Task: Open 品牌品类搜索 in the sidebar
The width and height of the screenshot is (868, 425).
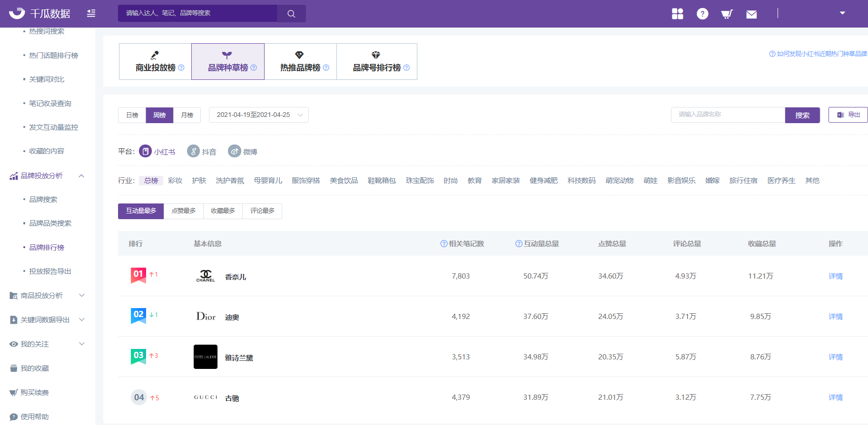Action: [50, 223]
